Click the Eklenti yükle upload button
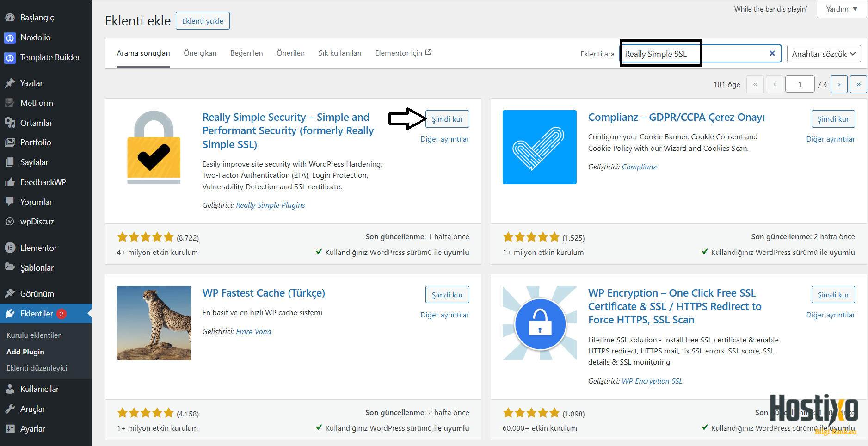 coord(203,21)
